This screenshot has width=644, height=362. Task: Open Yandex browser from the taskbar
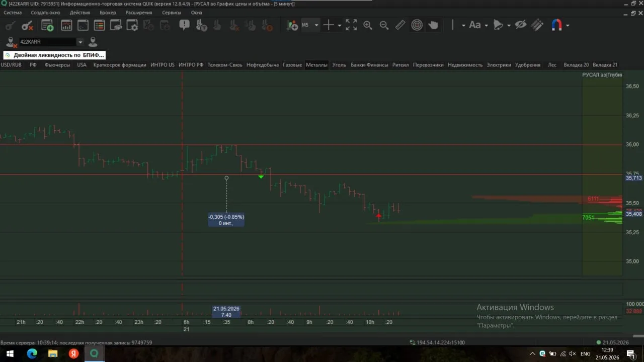[73, 354]
